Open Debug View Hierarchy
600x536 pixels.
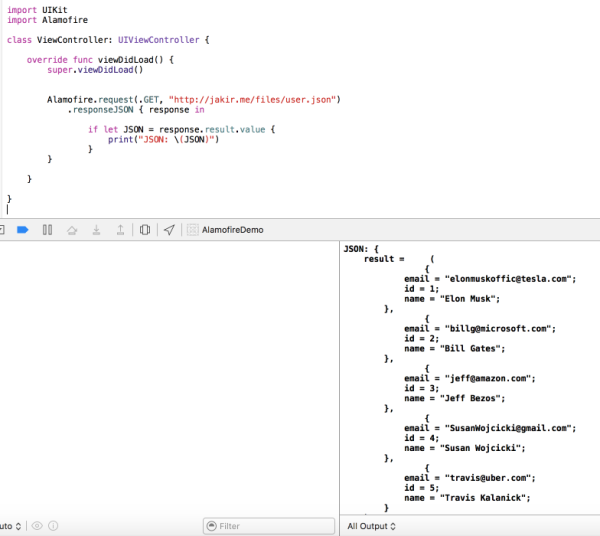pos(145,230)
